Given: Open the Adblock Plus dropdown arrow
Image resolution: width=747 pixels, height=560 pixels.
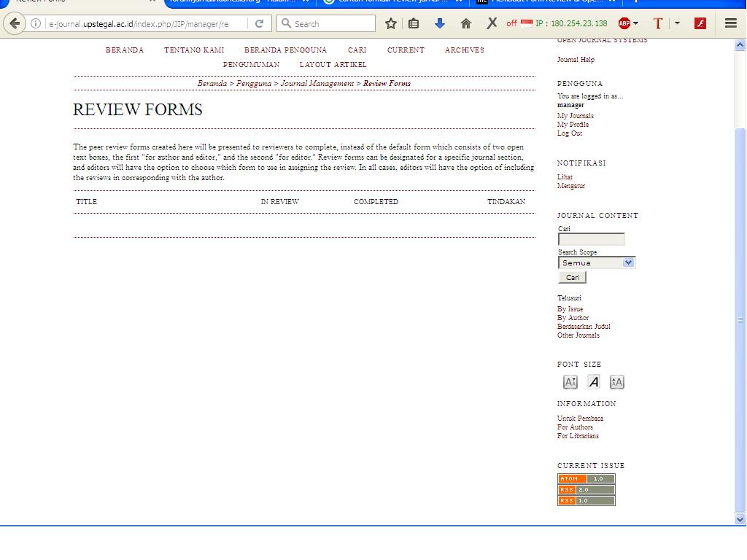Looking at the screenshot, I should click(x=636, y=23).
